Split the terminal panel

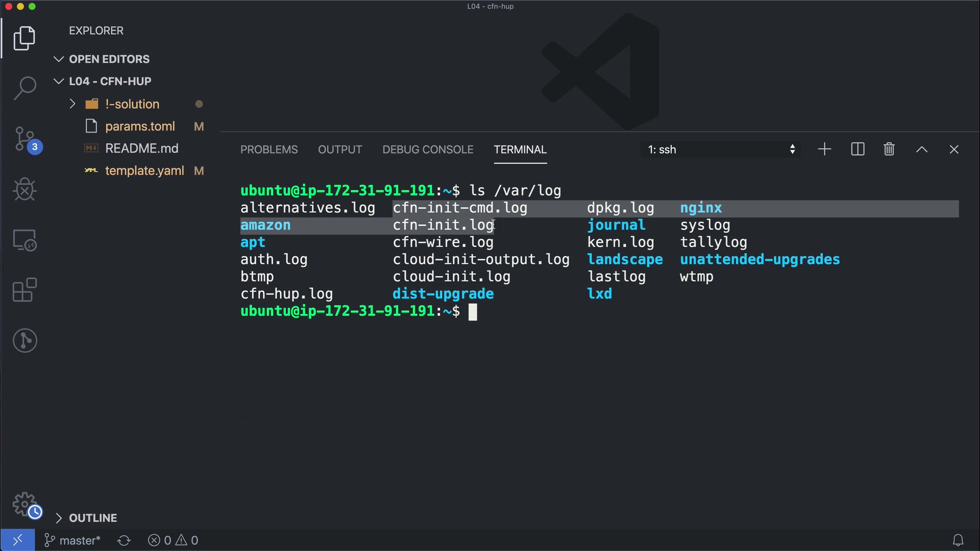point(857,149)
